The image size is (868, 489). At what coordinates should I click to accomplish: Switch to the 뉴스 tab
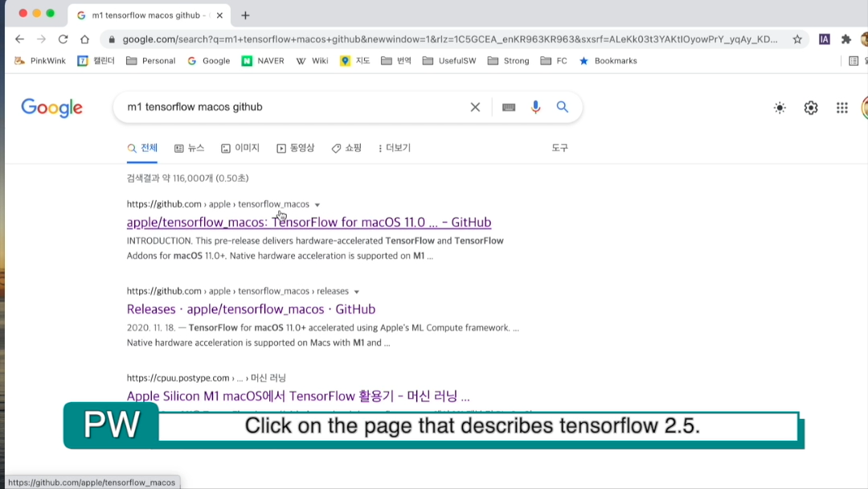pyautogui.click(x=190, y=148)
